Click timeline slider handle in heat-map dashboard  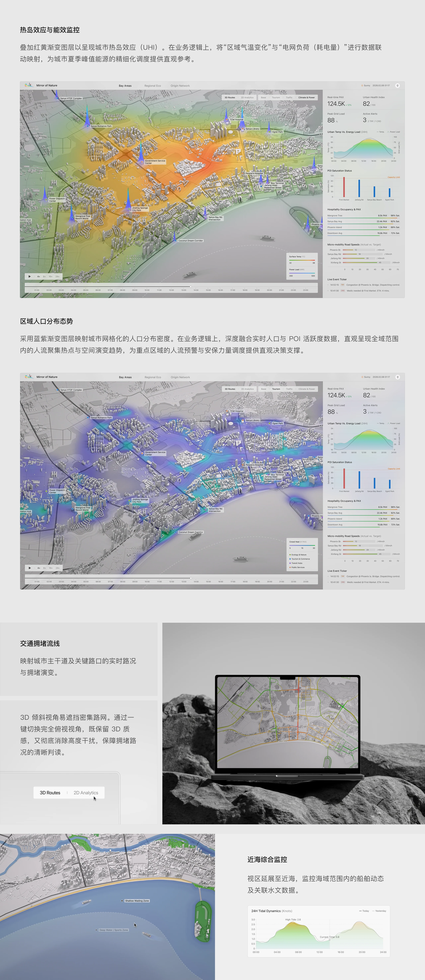click(190, 287)
